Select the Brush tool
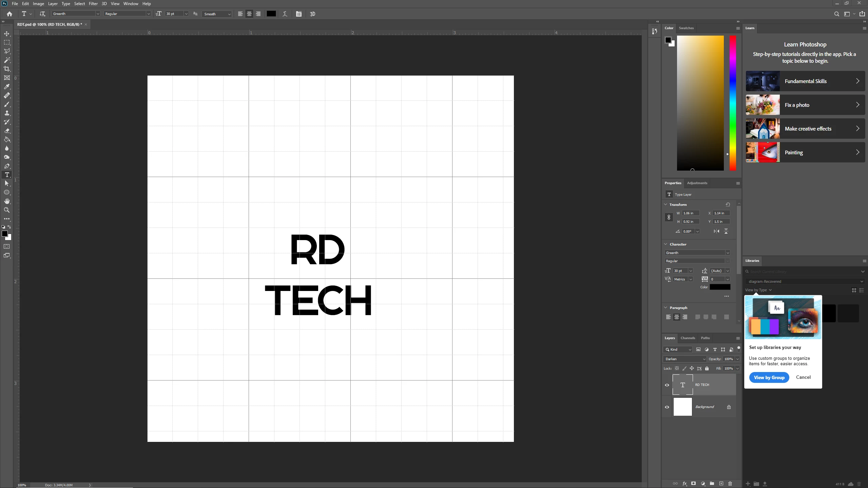Image resolution: width=868 pixels, height=488 pixels. click(x=7, y=104)
